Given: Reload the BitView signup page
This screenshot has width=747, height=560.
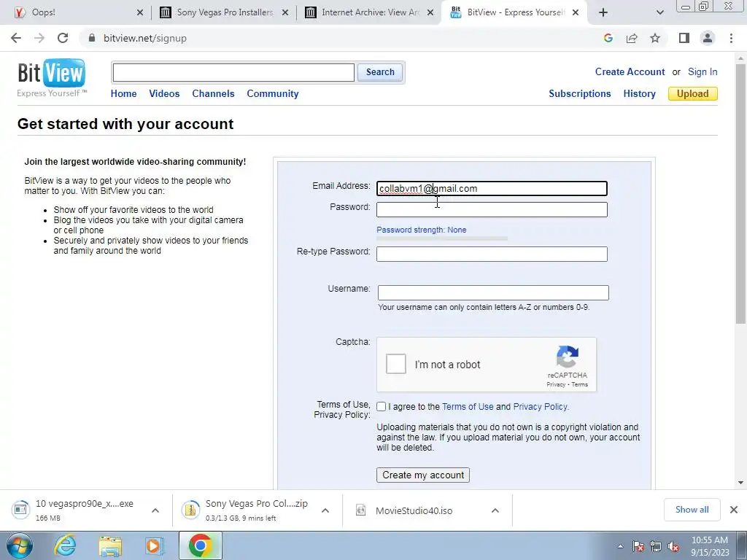Looking at the screenshot, I should (x=63, y=38).
